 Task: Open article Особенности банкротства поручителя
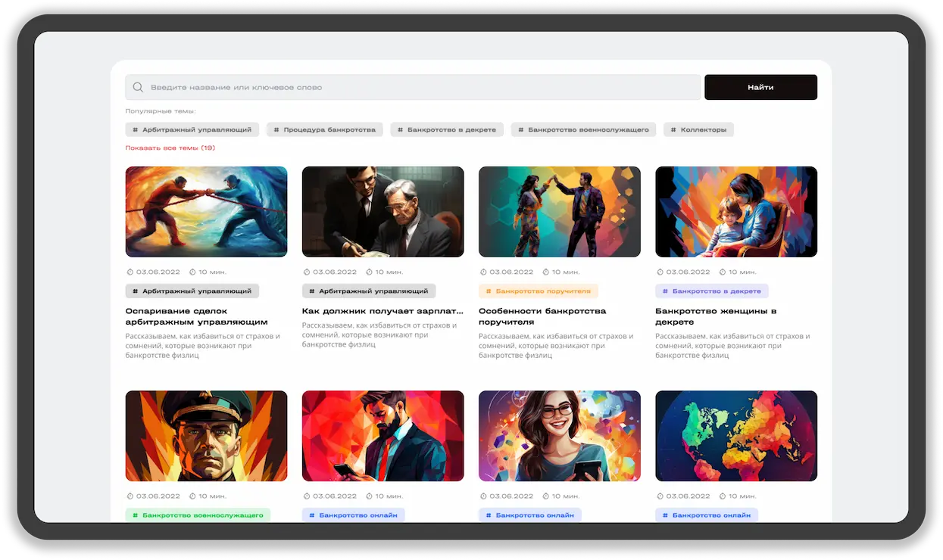tap(542, 316)
